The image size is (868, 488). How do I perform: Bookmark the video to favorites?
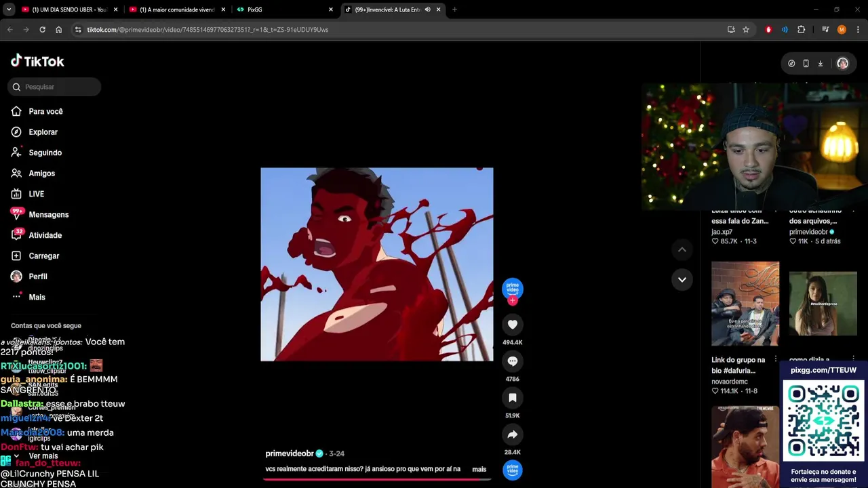513,398
